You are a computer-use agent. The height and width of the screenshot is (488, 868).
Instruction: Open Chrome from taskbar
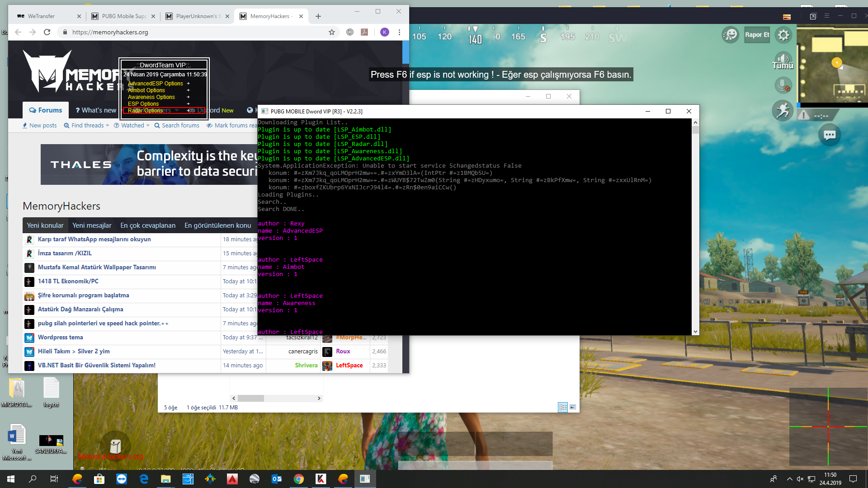299,479
